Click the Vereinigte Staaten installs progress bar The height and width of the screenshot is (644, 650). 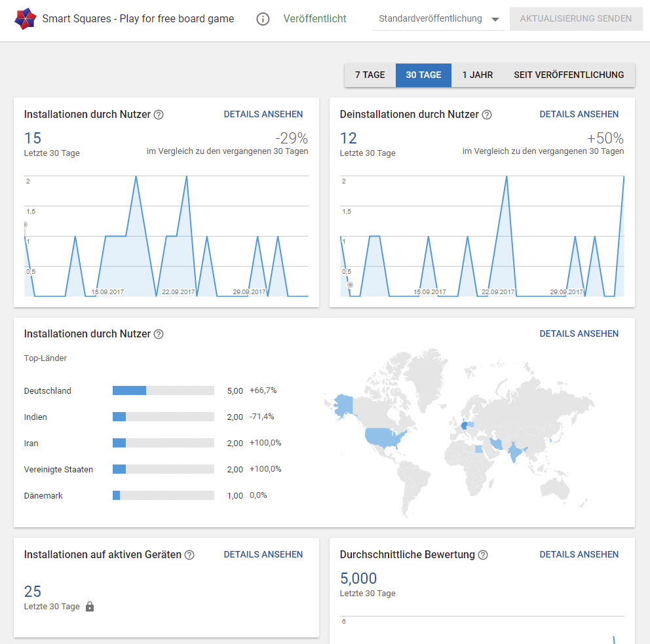[163, 469]
